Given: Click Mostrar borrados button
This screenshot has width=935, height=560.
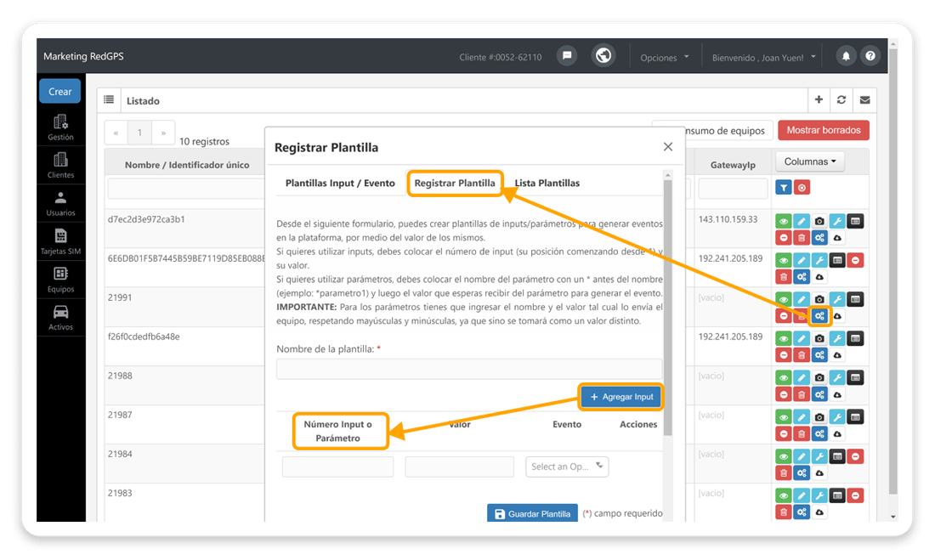Looking at the screenshot, I should (823, 130).
